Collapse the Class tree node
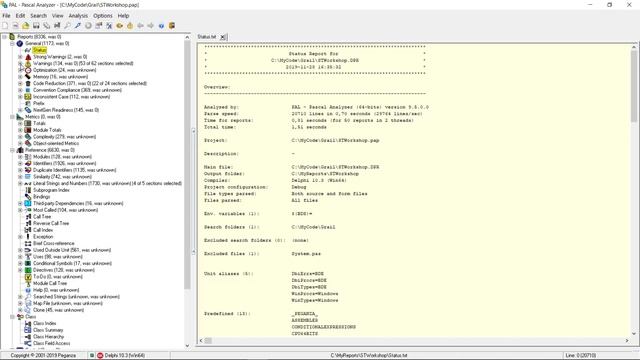 tap(12, 317)
